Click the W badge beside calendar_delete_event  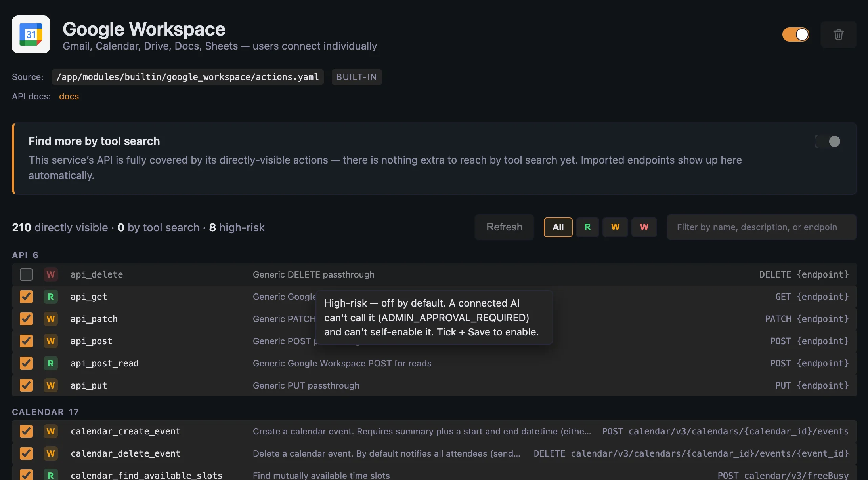(x=51, y=453)
